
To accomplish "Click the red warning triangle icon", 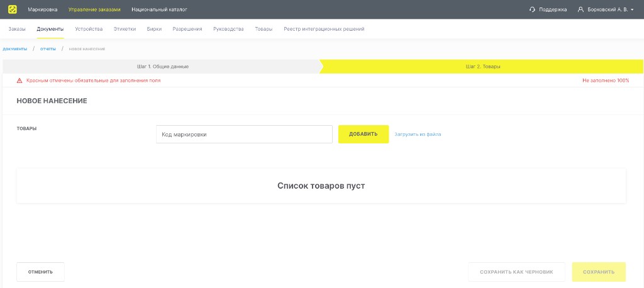I will [x=19, y=80].
